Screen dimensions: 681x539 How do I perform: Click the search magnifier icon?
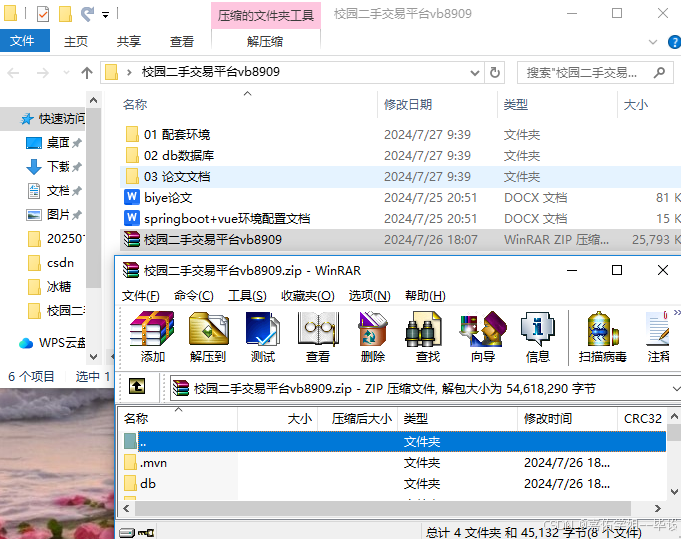[x=659, y=73]
